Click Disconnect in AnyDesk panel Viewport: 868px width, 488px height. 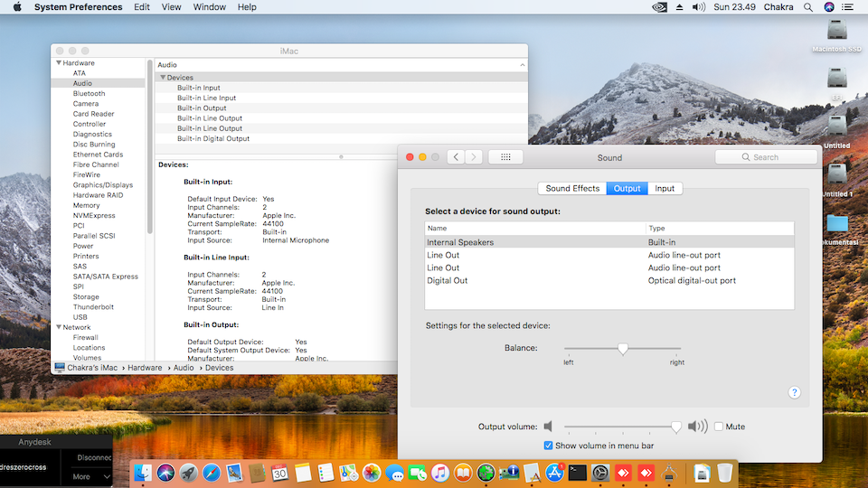point(94,457)
